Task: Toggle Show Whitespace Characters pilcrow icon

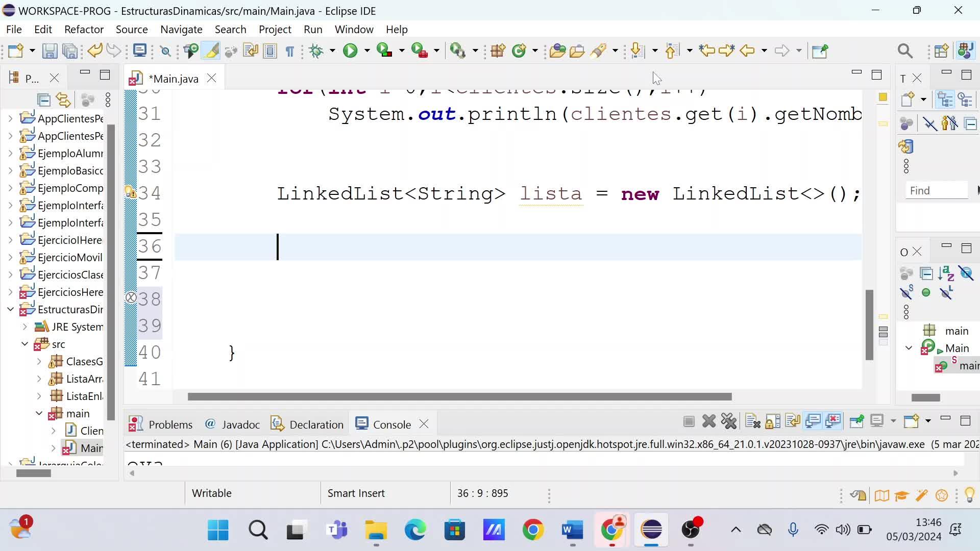Action: pos(290,51)
